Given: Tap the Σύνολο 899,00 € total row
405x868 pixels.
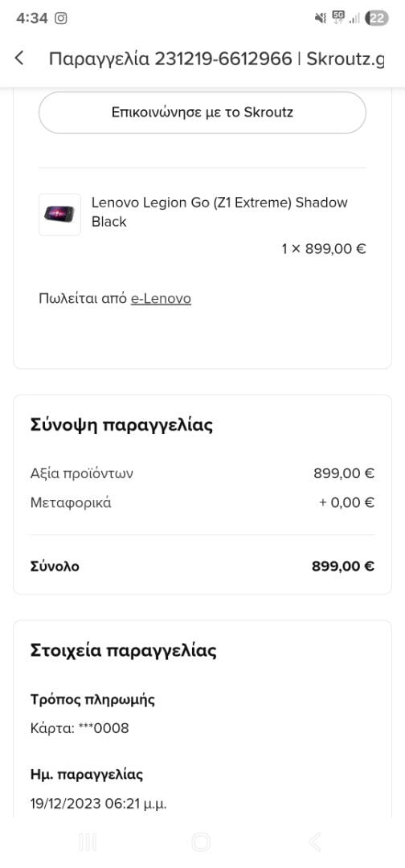Looking at the screenshot, I should tap(202, 567).
